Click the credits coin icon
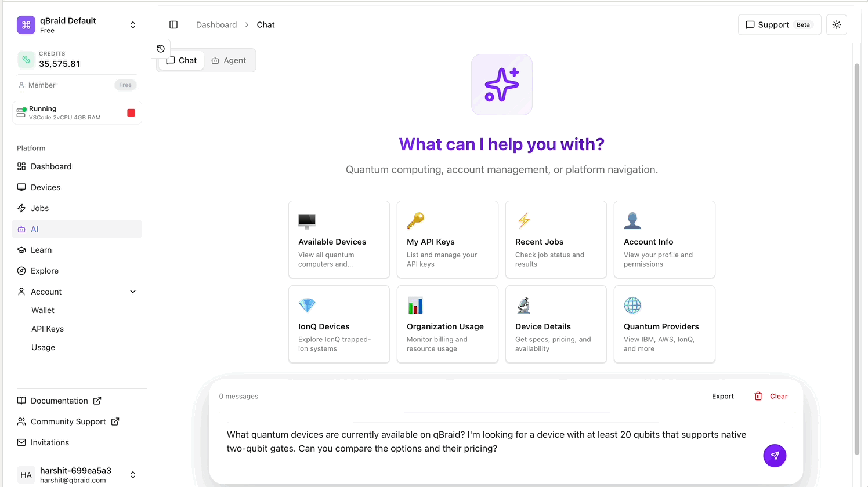Screen dimensions: 868x487 pyautogui.click(x=26, y=59)
